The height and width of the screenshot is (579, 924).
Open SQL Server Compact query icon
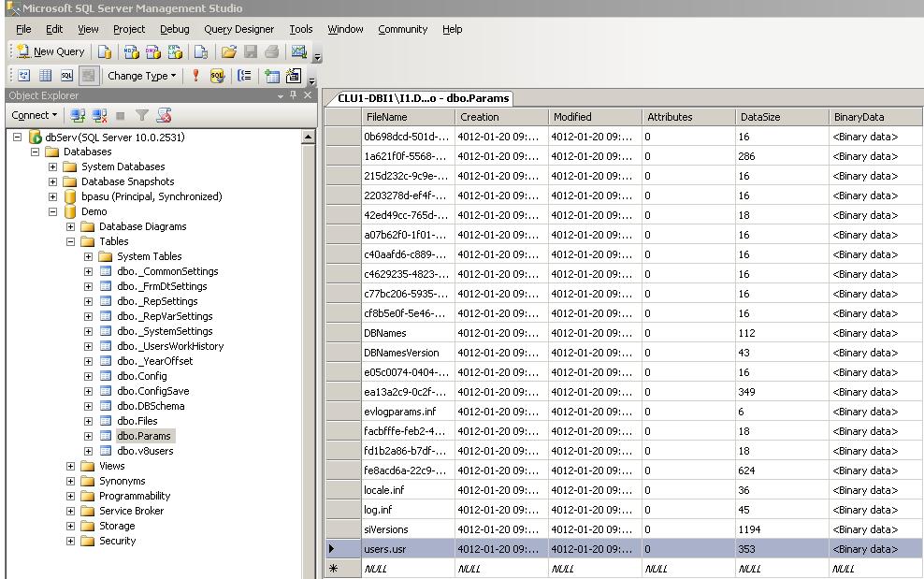coord(201,51)
